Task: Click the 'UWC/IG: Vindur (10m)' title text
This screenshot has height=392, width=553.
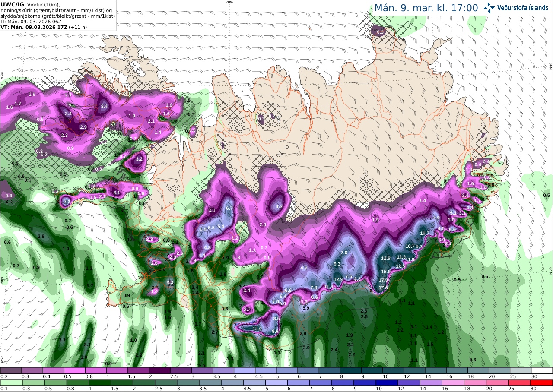Action: [x=29, y=4]
